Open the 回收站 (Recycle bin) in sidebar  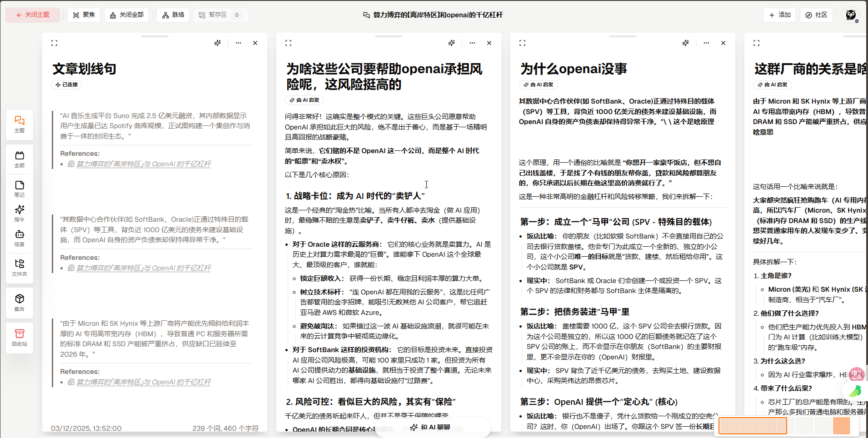20,338
